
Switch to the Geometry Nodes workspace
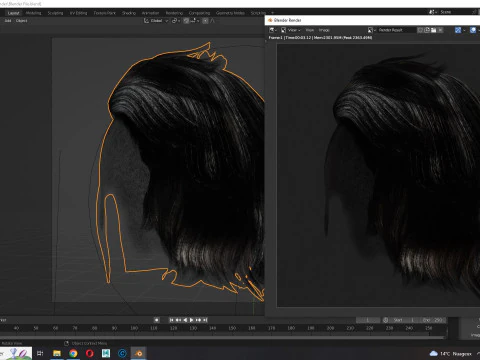pyautogui.click(x=230, y=13)
